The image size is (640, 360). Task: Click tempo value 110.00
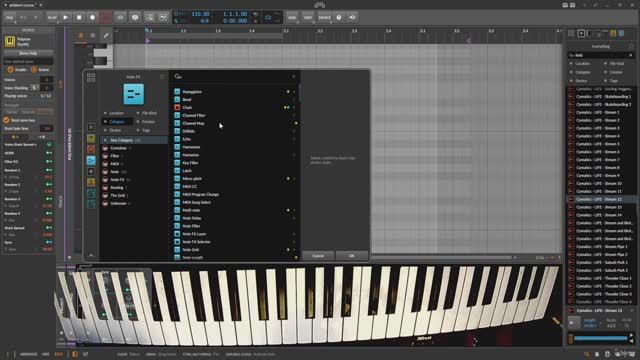tap(200, 14)
